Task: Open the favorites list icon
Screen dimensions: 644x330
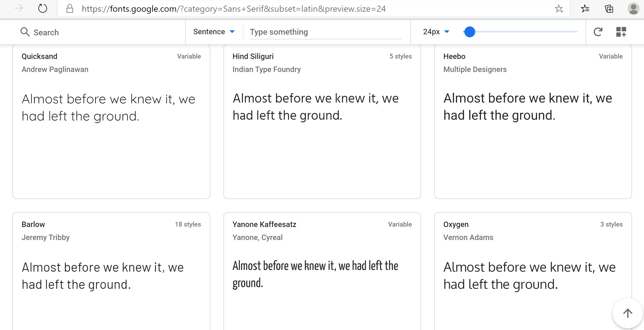Action: [x=585, y=9]
